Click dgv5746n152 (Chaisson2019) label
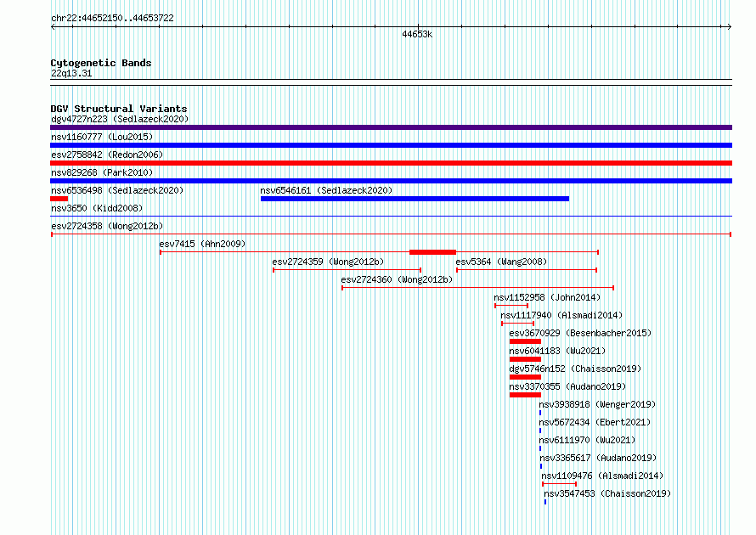Viewport: 756px width, 535px height. pyautogui.click(x=575, y=369)
